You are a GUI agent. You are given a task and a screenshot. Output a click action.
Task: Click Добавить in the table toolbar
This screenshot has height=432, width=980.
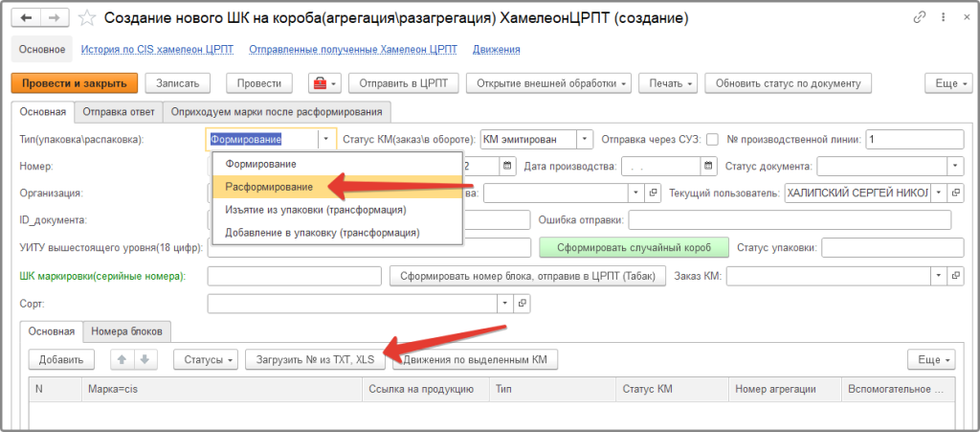tap(61, 359)
